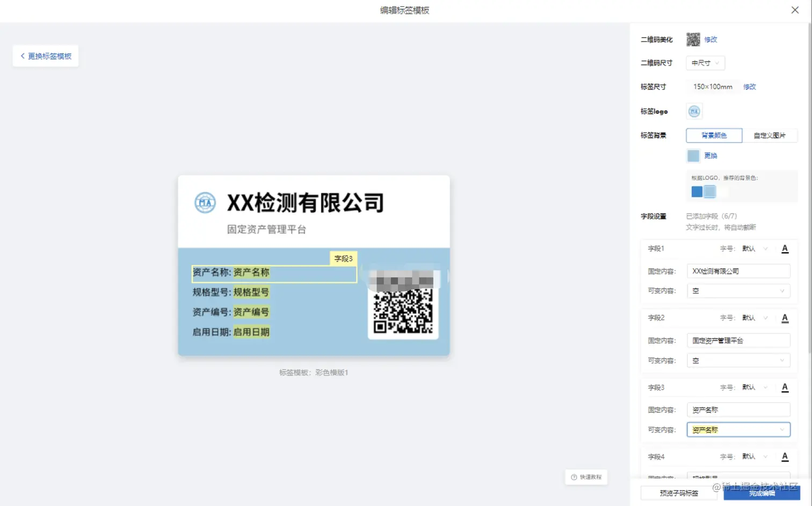Screen dimensions: 812x506
Task: Click the 150×100mm label size value
Action: (x=713, y=87)
